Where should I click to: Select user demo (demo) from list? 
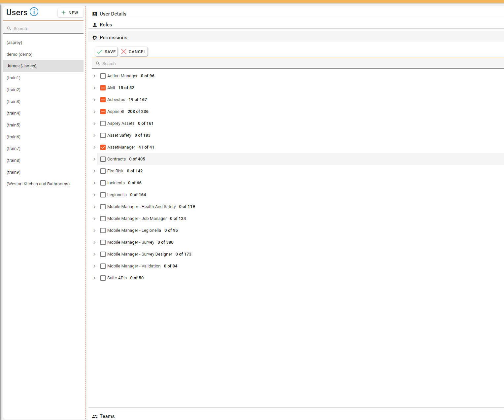click(x=19, y=54)
